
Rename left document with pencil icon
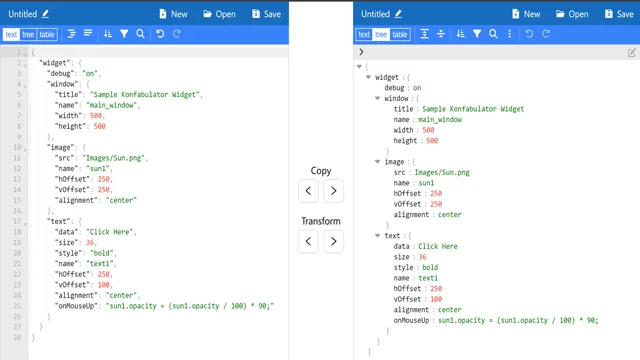tap(45, 14)
